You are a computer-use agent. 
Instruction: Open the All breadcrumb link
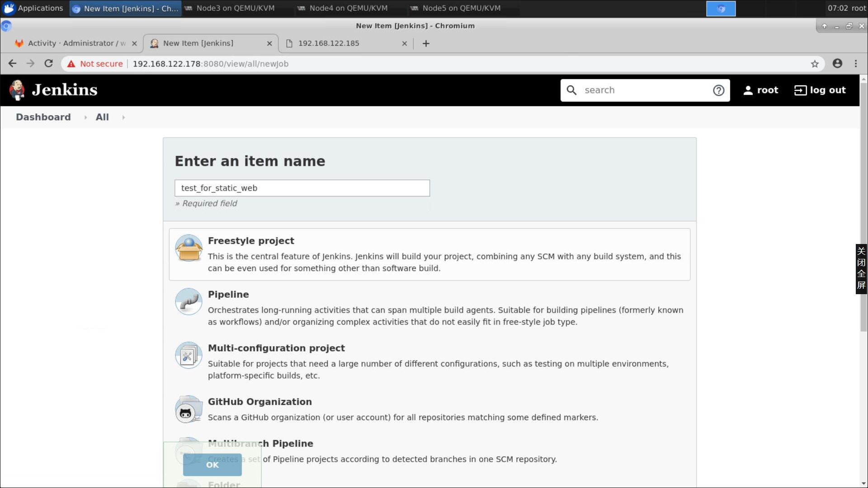[x=102, y=117]
